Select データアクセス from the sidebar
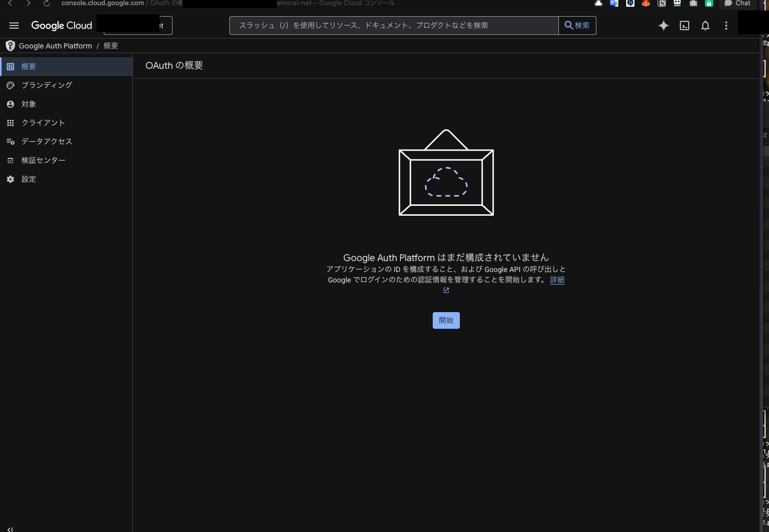769x532 pixels. click(46, 141)
